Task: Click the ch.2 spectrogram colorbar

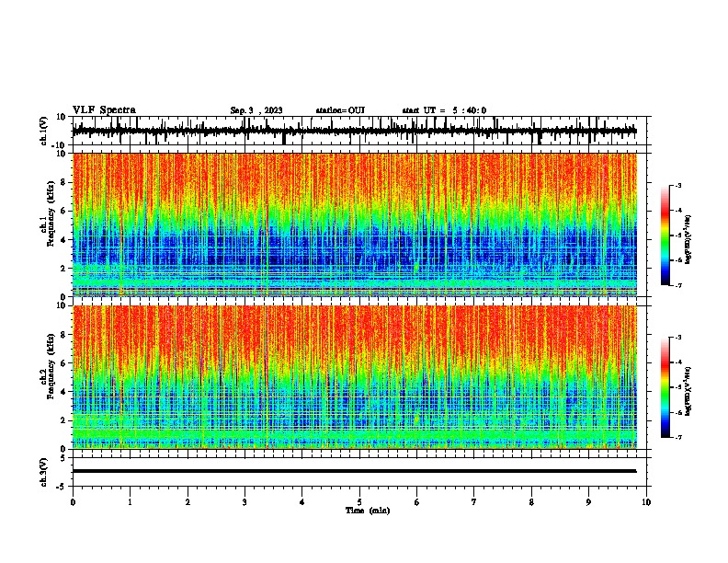Action: click(x=665, y=387)
